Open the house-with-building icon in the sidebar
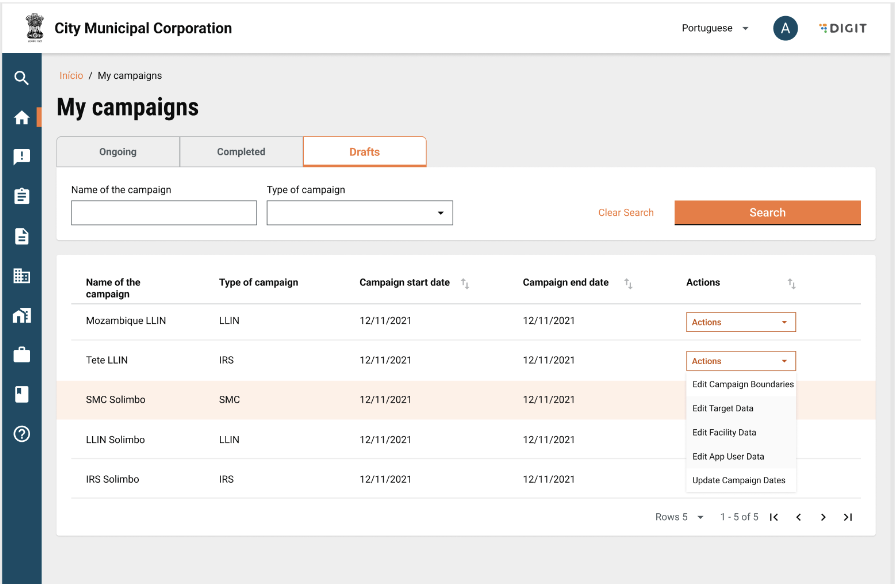896x584 pixels. click(x=21, y=315)
